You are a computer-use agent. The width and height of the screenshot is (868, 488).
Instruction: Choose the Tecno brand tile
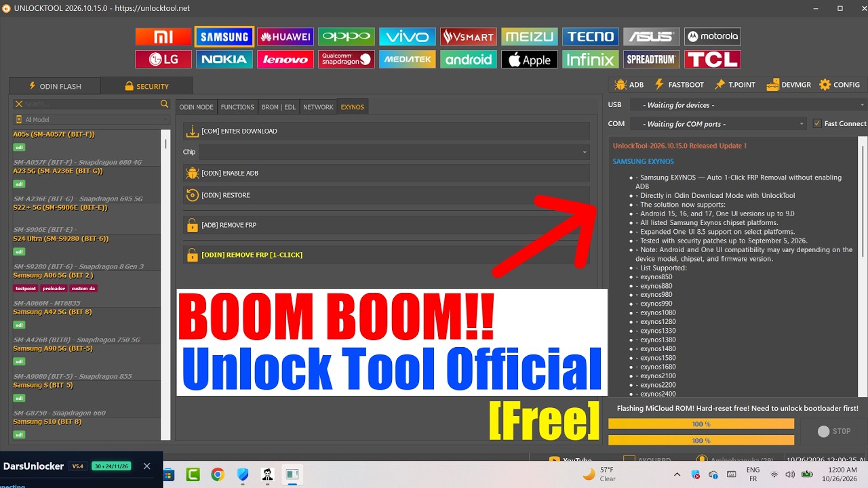[591, 37]
